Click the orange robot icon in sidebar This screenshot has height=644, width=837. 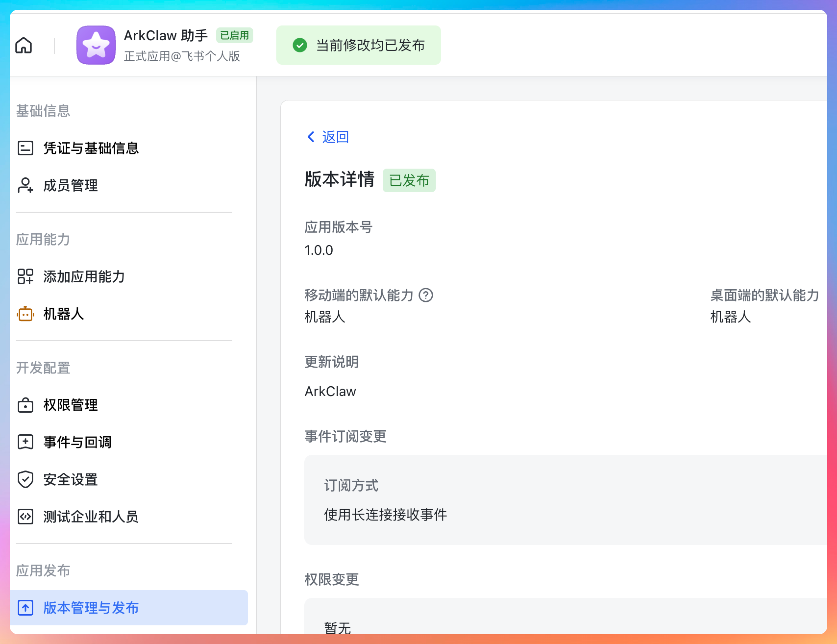click(x=25, y=314)
